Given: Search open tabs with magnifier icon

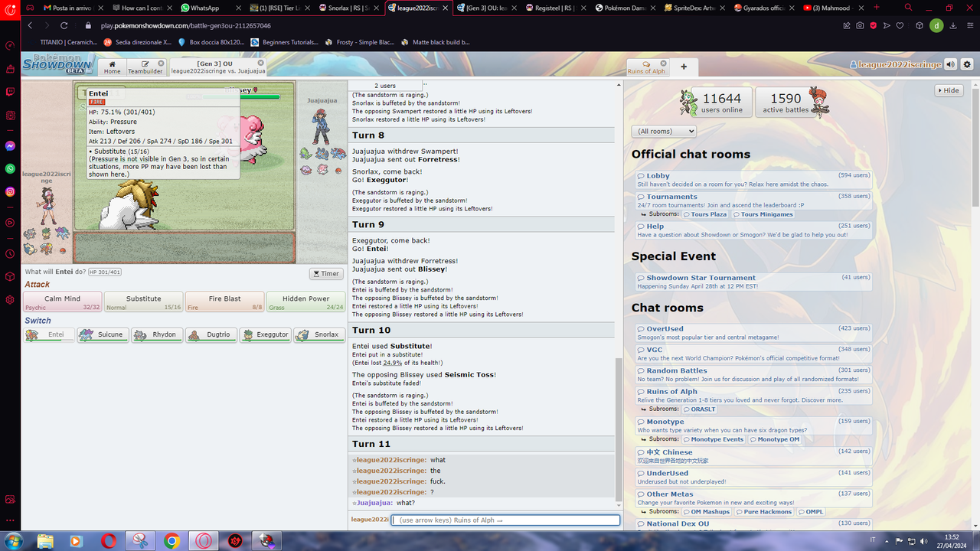Looking at the screenshot, I should 908,8.
